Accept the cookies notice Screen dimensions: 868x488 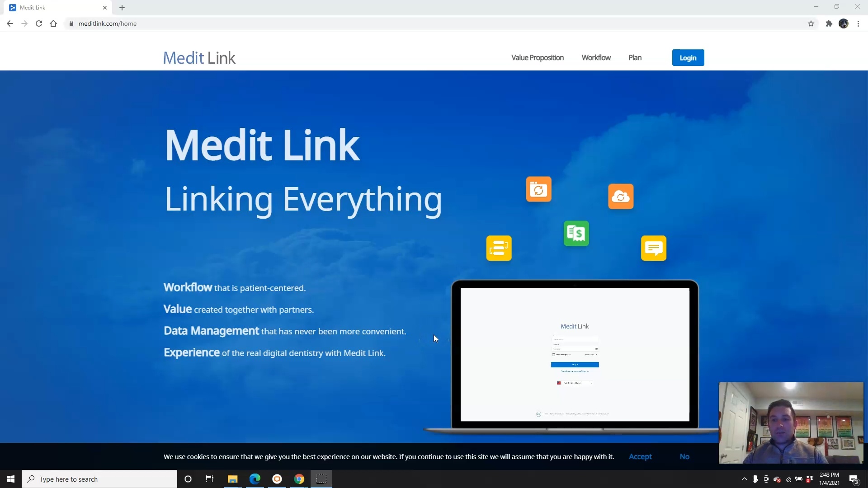[640, 456]
